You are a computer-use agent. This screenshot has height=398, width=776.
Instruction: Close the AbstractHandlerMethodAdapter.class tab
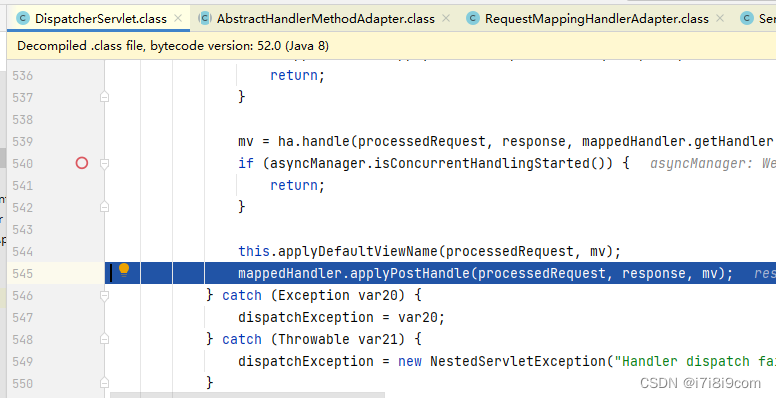[x=446, y=18]
